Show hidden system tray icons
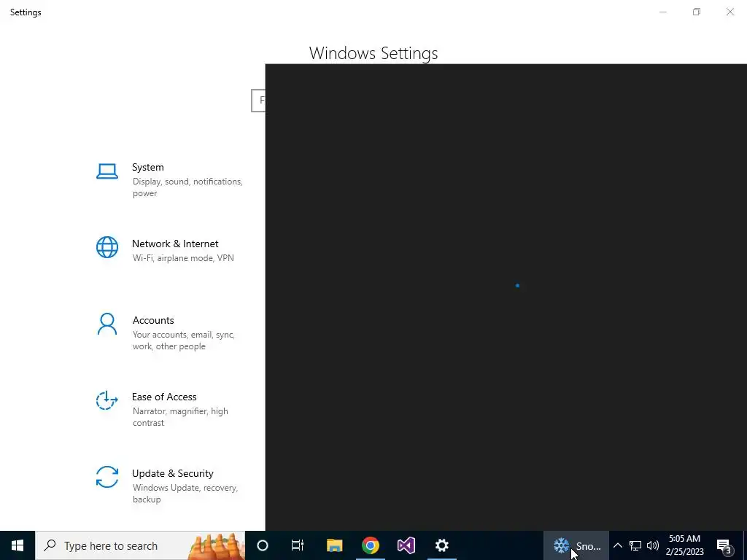 (x=617, y=545)
